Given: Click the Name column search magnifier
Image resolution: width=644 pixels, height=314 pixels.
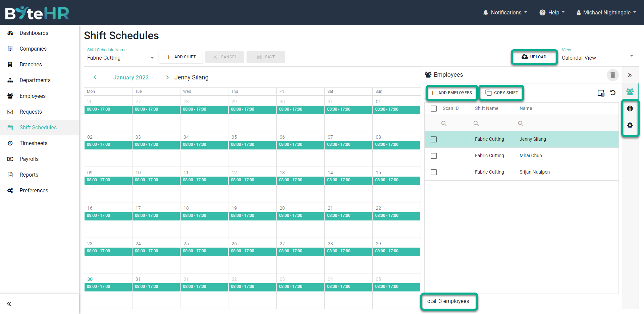Looking at the screenshot, I should point(521,124).
